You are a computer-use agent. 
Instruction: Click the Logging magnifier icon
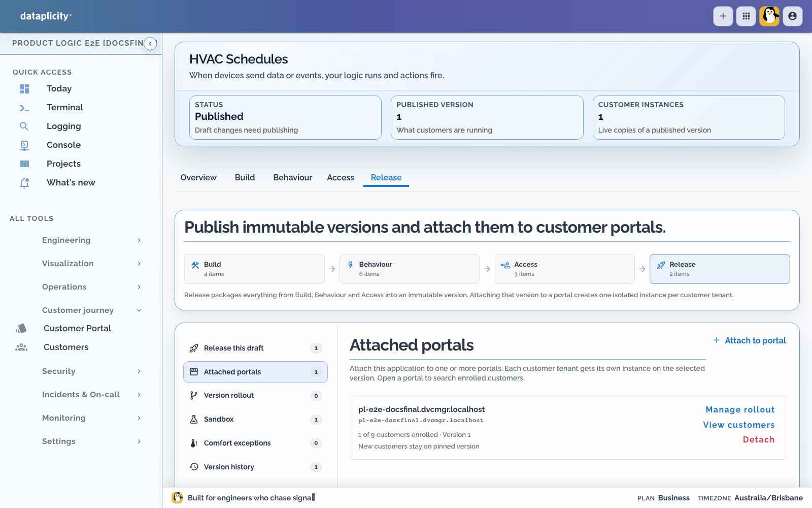(24, 126)
